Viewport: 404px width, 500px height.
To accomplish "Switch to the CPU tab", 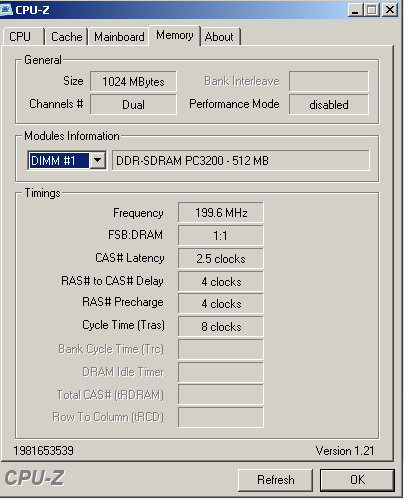I will pos(23,36).
